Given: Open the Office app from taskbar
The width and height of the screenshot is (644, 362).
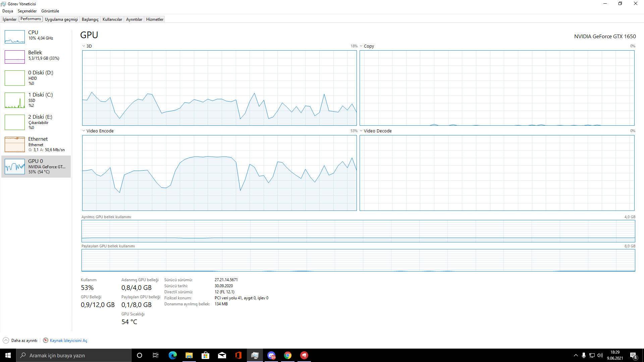Looking at the screenshot, I should [238, 355].
